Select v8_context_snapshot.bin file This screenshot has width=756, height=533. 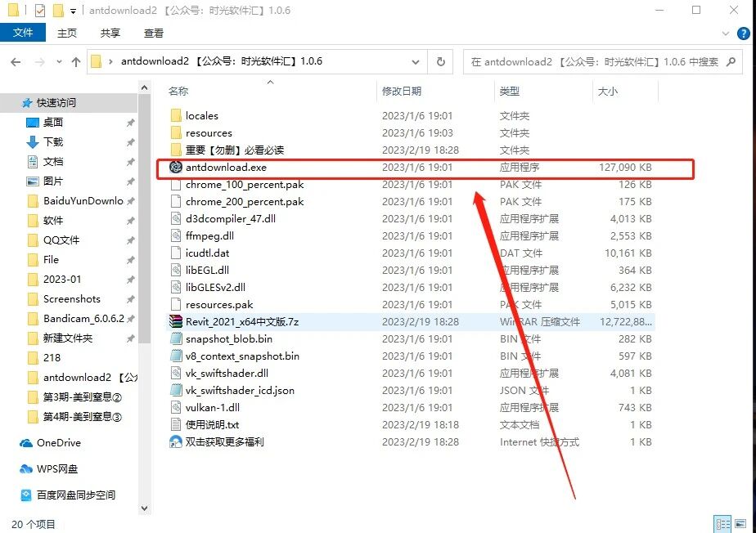pos(242,356)
